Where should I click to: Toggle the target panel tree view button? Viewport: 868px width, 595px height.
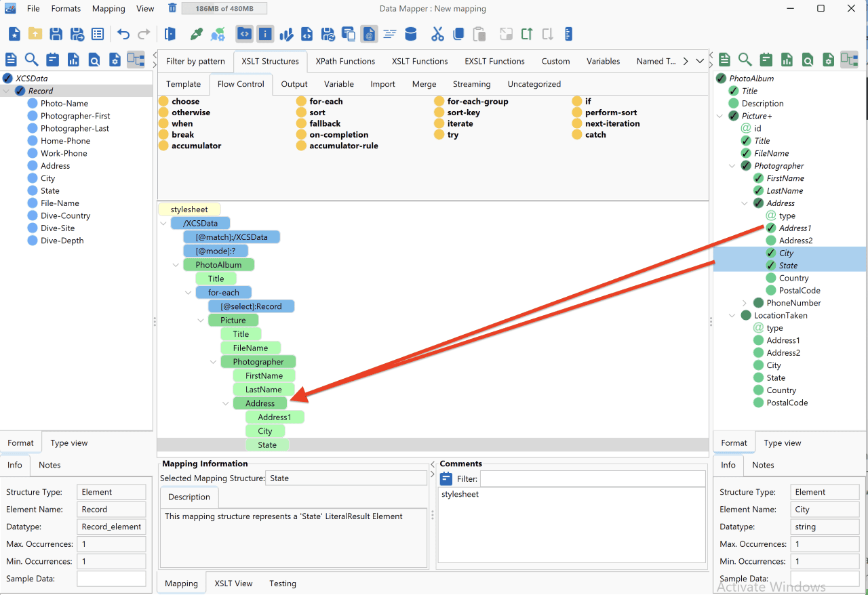(x=849, y=60)
